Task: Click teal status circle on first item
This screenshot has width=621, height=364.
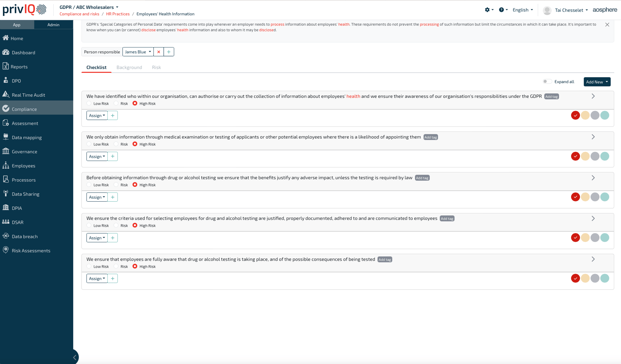Action: tap(605, 115)
